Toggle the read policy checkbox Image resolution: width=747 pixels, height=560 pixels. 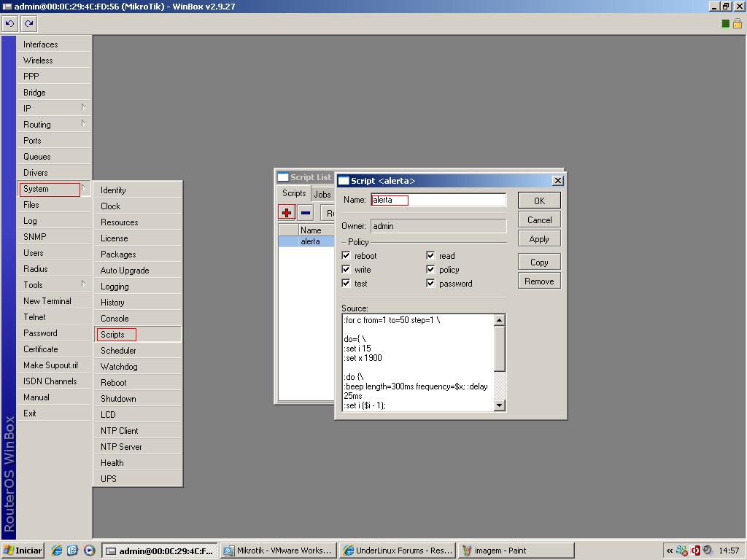click(x=430, y=255)
